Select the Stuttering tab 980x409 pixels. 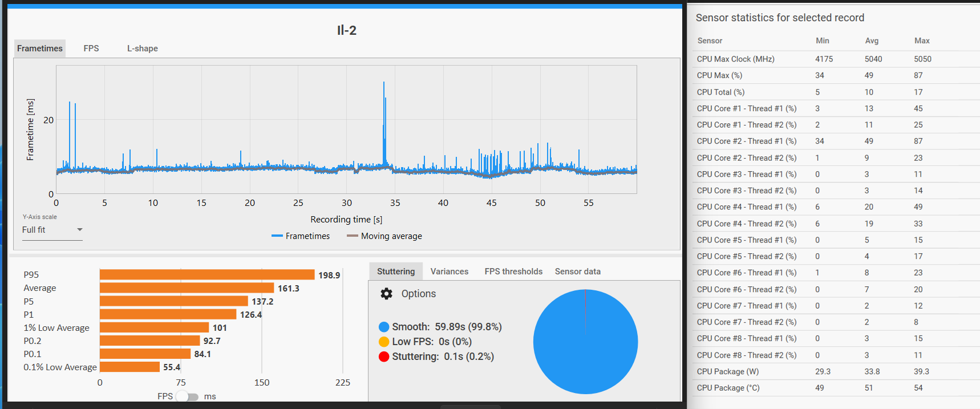click(x=396, y=272)
